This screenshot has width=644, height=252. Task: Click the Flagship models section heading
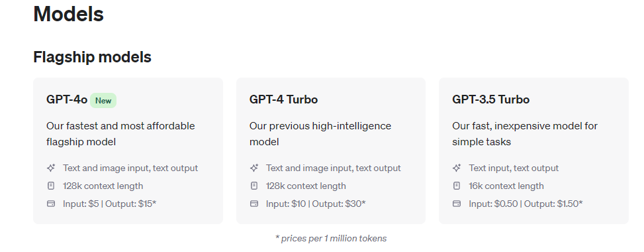click(93, 57)
